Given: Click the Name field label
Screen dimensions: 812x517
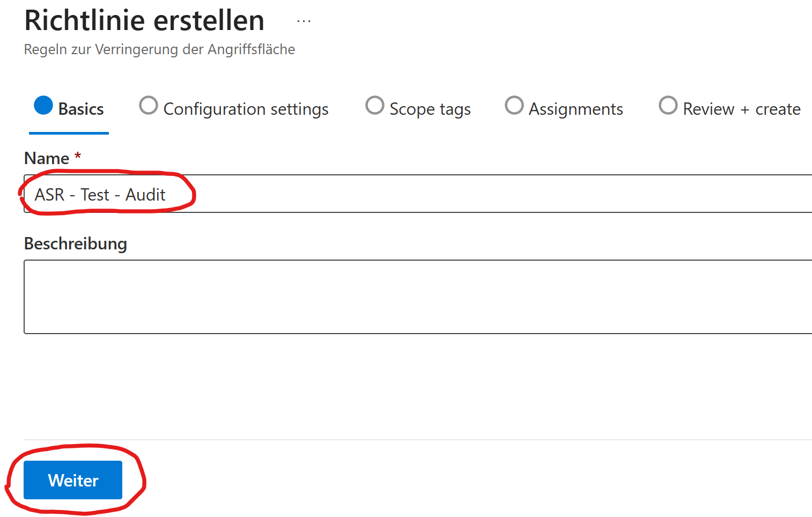Looking at the screenshot, I should pyautogui.click(x=47, y=159).
